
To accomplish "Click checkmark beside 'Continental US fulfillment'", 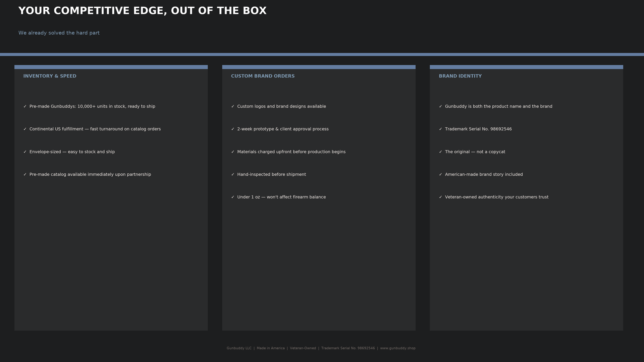I will (25, 129).
